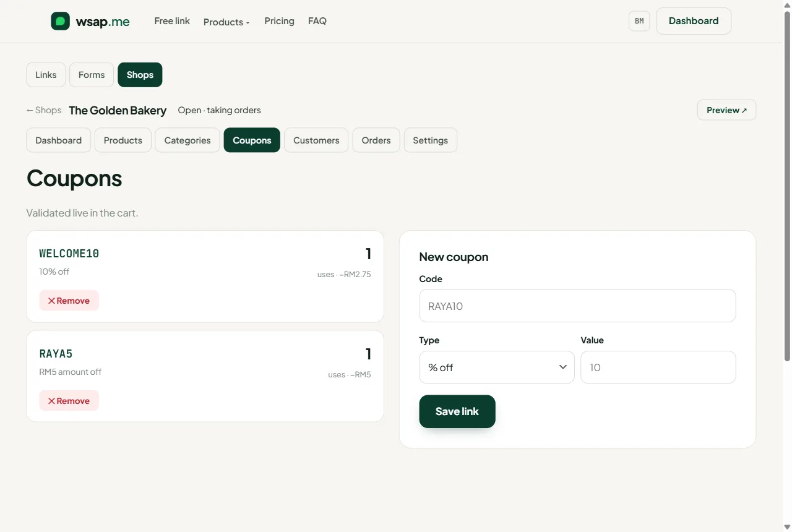Screen dimensions: 792x532
Task: Remove the WELCOME10 coupon
Action: (x=69, y=301)
